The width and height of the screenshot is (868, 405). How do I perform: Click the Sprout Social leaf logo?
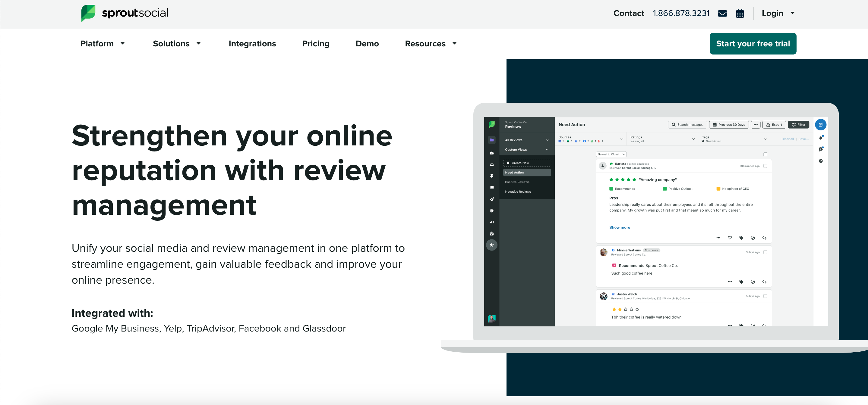(89, 13)
